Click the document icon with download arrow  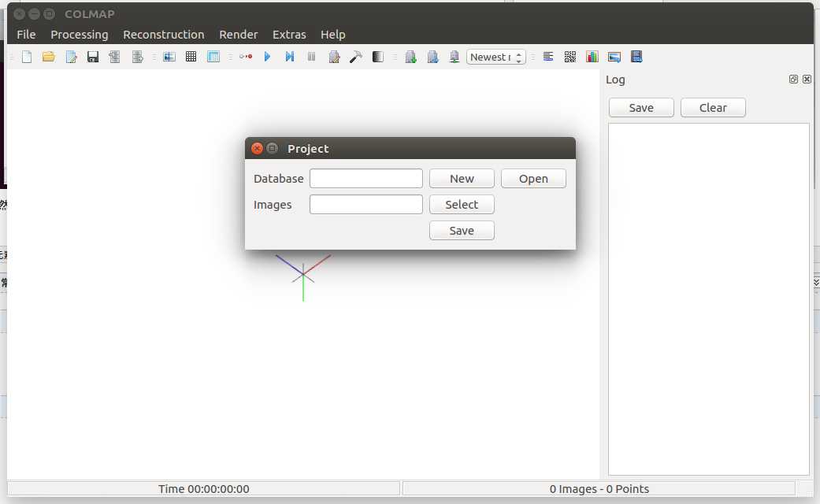pyautogui.click(x=454, y=57)
